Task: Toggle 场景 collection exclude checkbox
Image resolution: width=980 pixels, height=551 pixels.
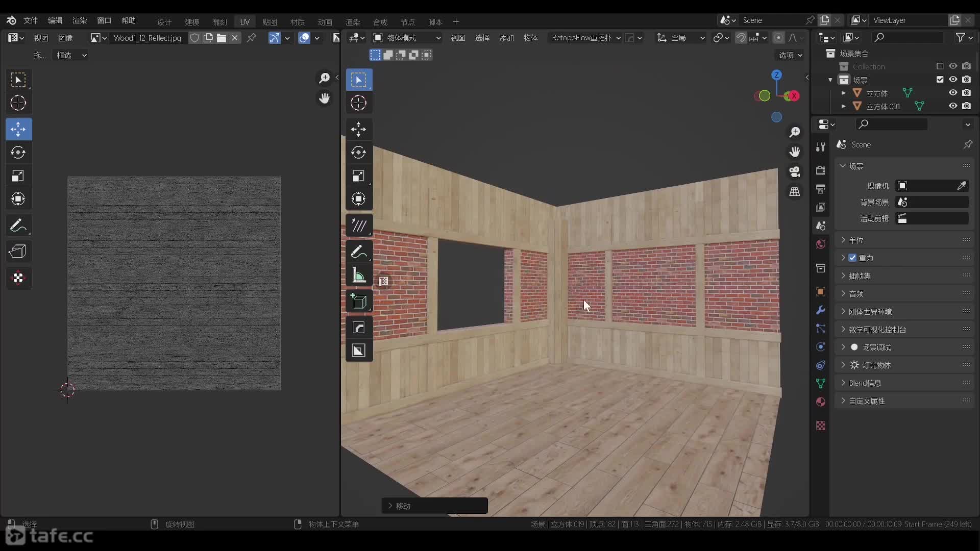Action: click(x=940, y=80)
